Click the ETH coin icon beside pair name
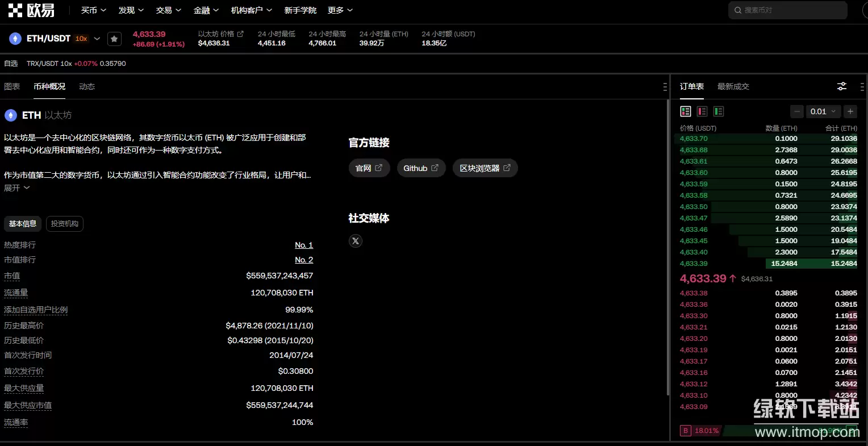The height and width of the screenshot is (446, 868). pos(15,39)
